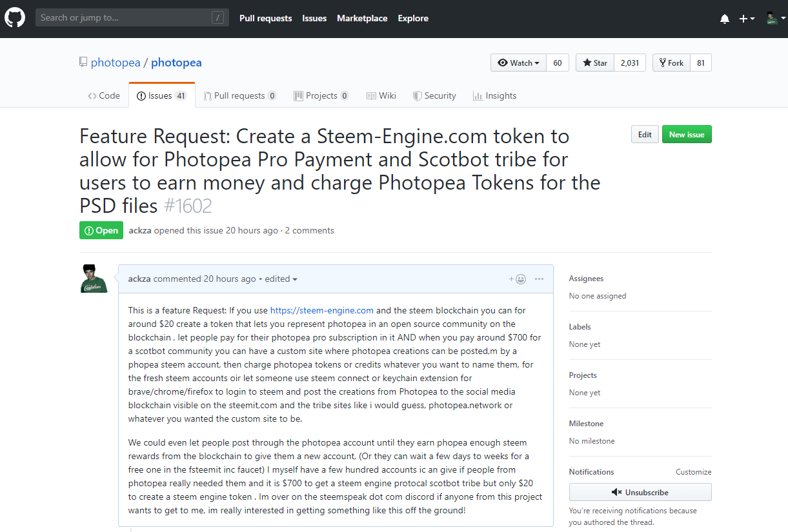Add a reaction with the smiley icon
Image resolution: width=788 pixels, height=532 pixels.
tap(518, 279)
